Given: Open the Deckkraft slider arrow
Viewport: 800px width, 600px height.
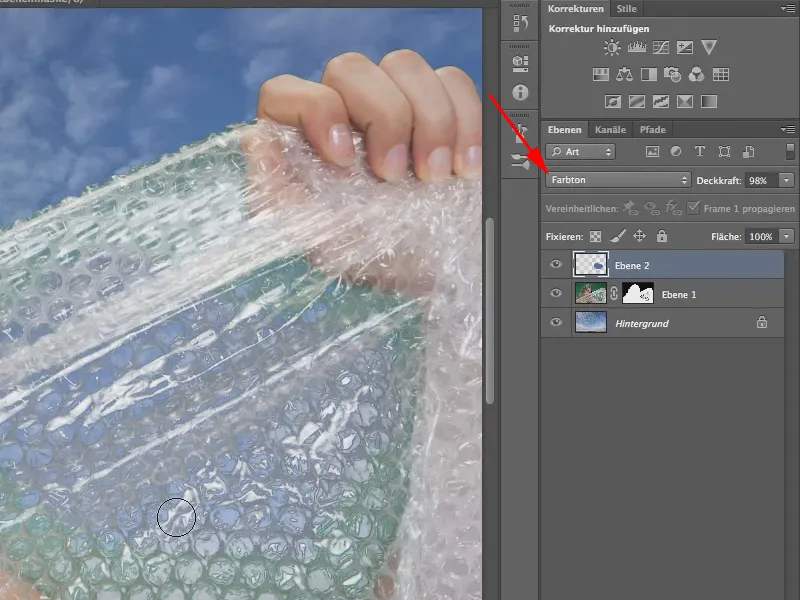Looking at the screenshot, I should (786, 180).
